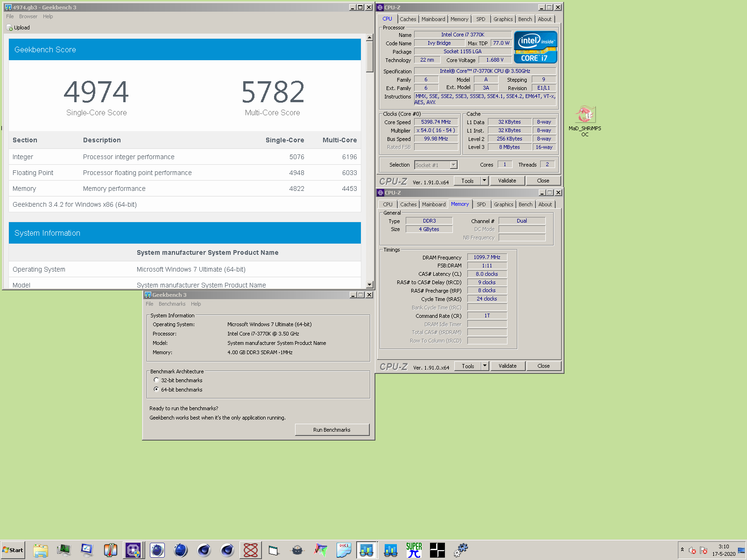Screen dimensions: 747x560
Task: Switch to the CPU-Z purple chip taskbar icon
Action: pyautogui.click(x=134, y=550)
